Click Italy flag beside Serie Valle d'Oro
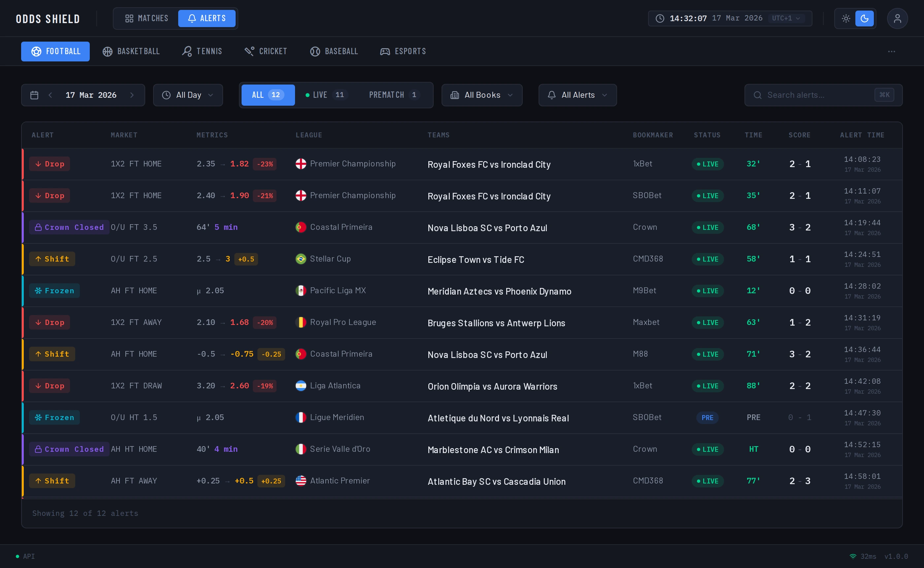This screenshot has height=568, width=924. click(301, 449)
